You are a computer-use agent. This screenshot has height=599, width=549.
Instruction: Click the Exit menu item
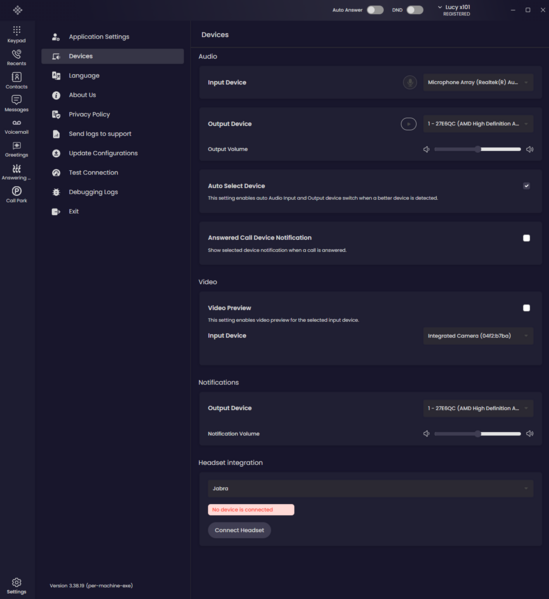(112, 212)
